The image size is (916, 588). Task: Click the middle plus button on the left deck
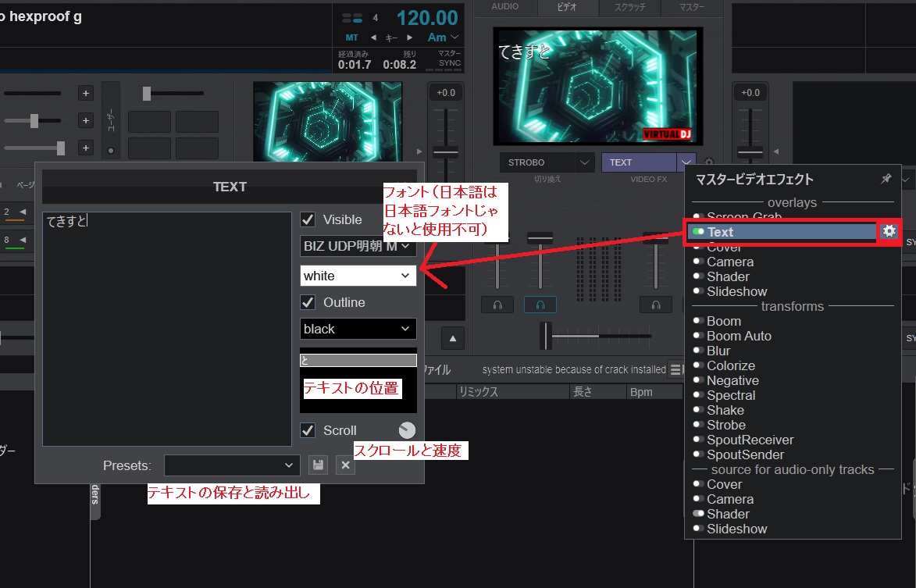point(85,120)
